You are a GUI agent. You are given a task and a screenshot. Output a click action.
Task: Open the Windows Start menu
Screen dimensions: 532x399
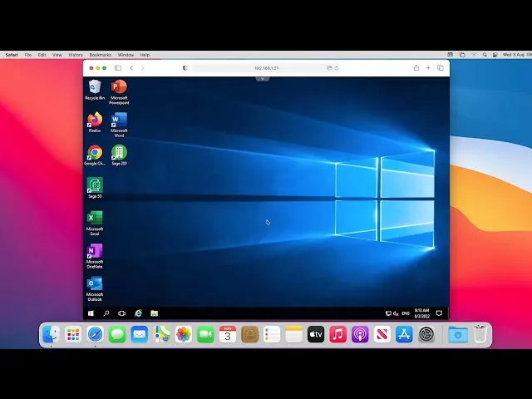tap(91, 313)
